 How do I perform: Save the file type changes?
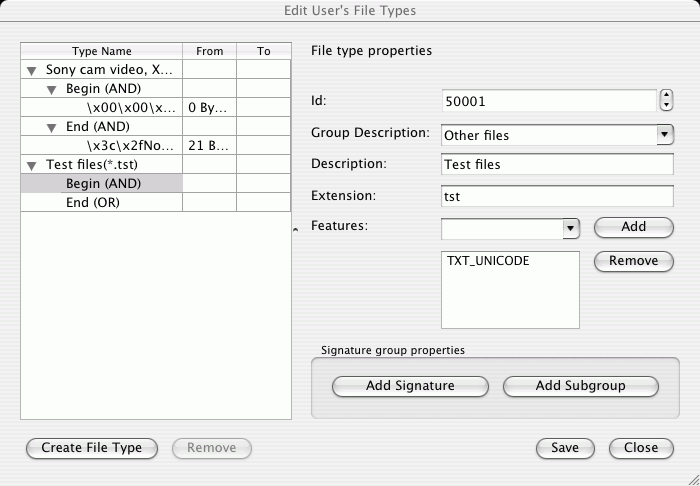tap(565, 448)
